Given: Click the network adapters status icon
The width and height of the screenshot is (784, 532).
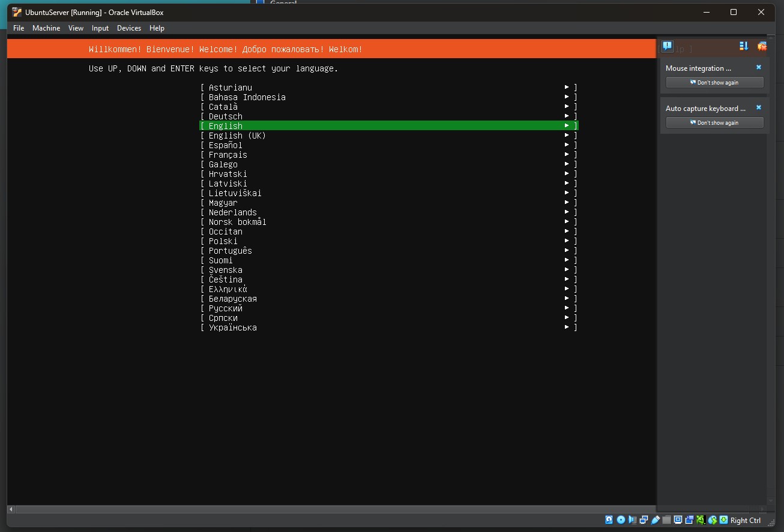Looking at the screenshot, I should pos(643,520).
